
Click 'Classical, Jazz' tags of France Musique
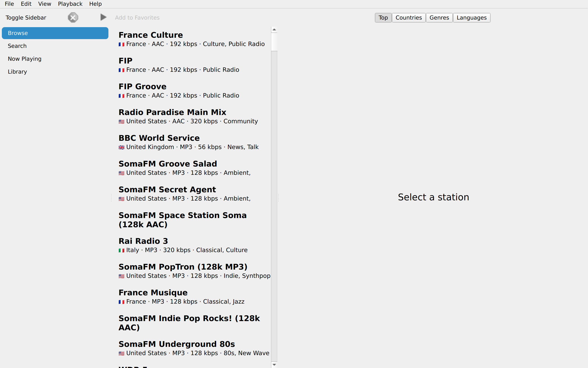224,302
